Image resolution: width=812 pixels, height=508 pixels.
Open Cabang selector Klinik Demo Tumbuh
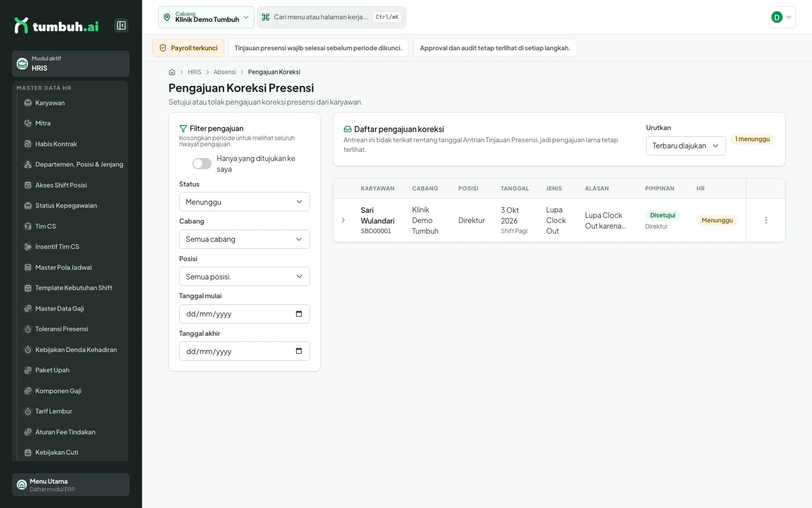tap(206, 17)
